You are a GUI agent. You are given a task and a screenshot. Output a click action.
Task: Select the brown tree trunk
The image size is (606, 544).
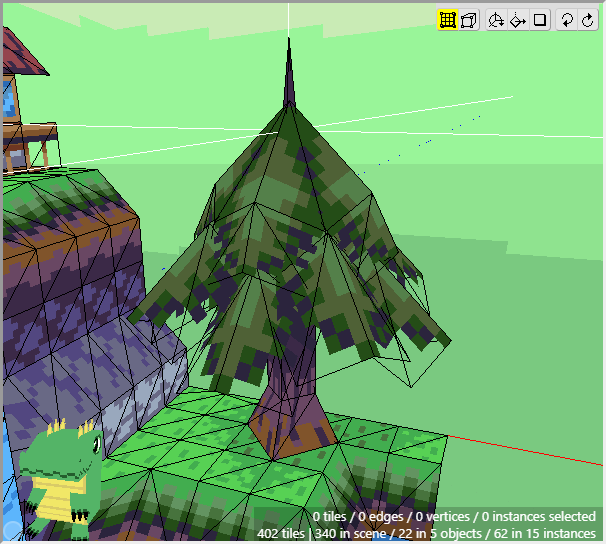(285, 400)
